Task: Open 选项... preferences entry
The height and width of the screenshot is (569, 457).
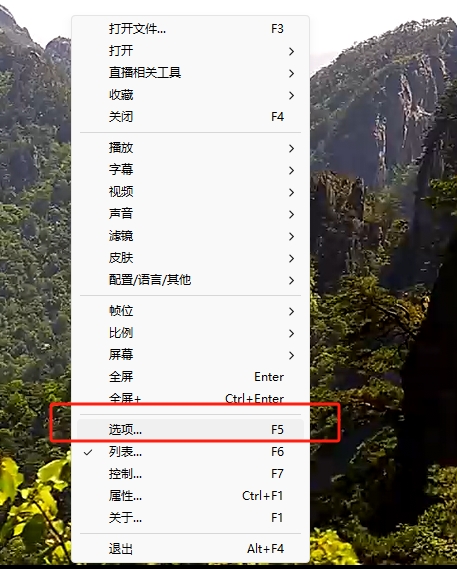Action: tap(191, 430)
